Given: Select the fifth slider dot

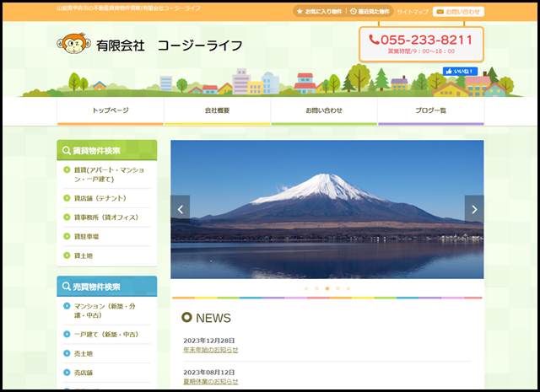Looking at the screenshot, I should tap(348, 289).
